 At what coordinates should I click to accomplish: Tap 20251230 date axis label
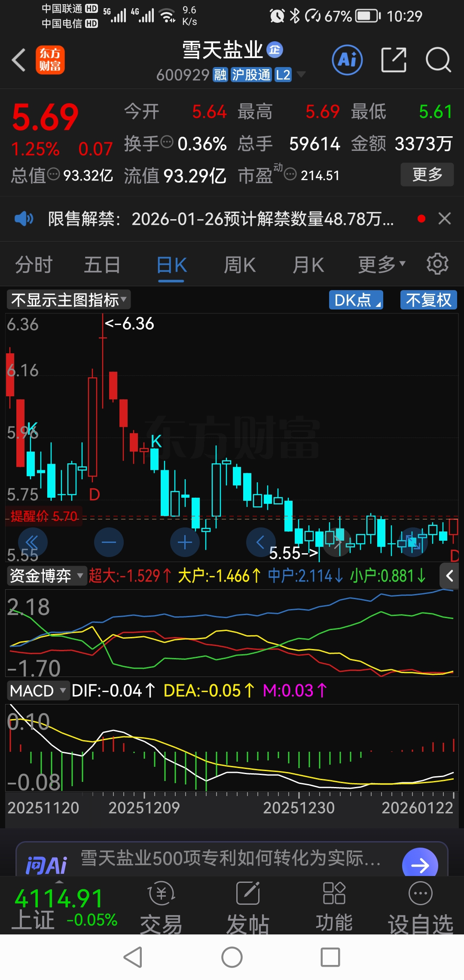(x=299, y=808)
